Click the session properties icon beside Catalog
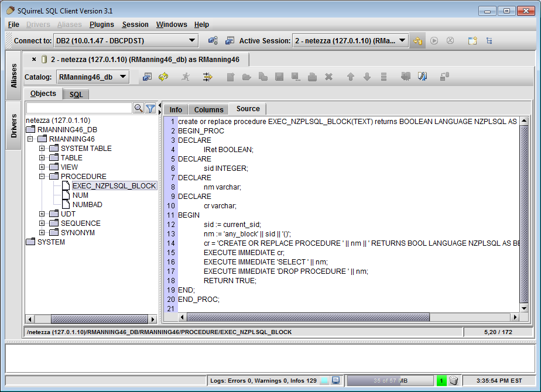This screenshot has height=392, width=541. pyautogui.click(x=148, y=77)
